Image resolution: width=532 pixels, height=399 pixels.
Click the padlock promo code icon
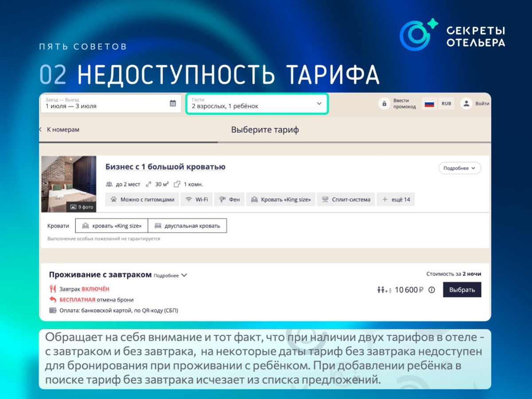(x=384, y=103)
